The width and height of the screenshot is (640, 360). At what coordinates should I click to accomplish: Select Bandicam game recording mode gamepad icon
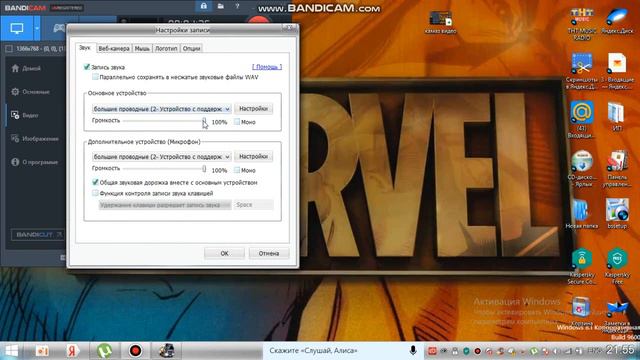pyautogui.click(x=59, y=29)
